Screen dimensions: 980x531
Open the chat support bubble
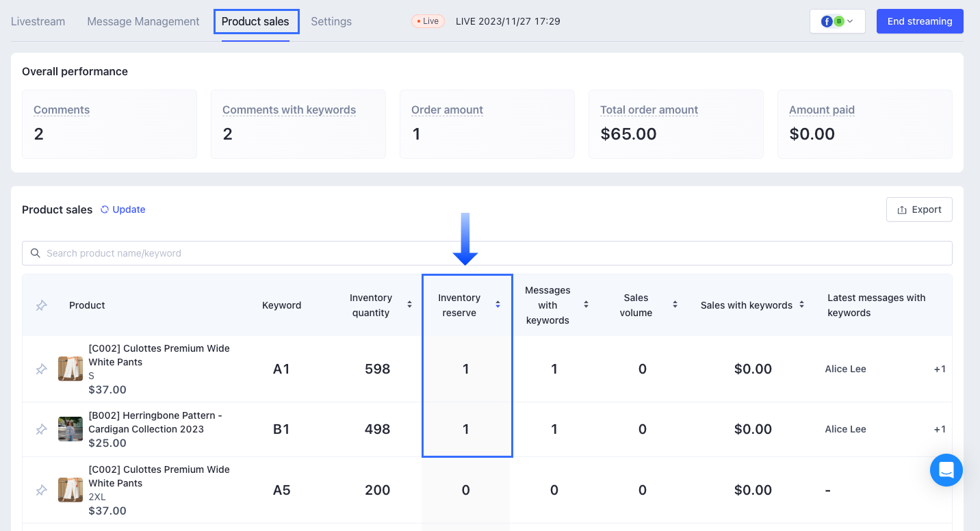[x=946, y=470]
